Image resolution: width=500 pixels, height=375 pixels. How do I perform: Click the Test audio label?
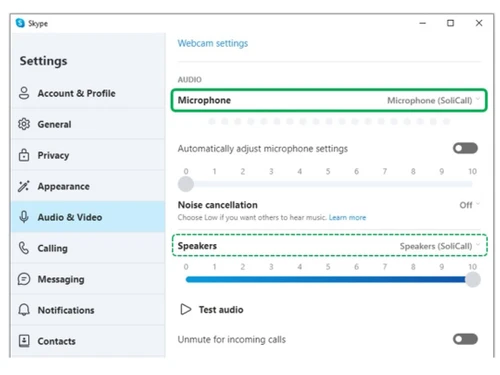221,310
